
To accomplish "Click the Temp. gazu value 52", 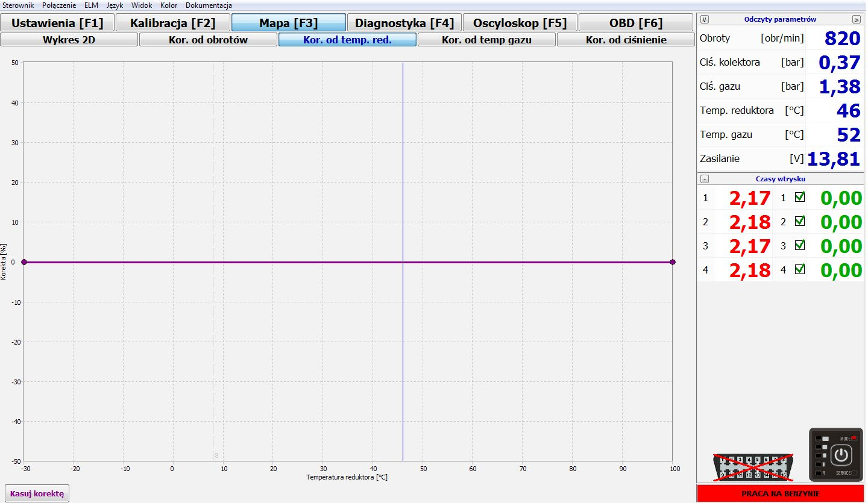I will coord(849,134).
